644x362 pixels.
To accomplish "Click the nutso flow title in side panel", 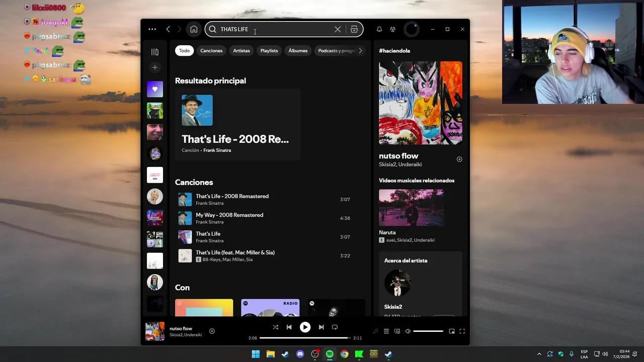I will pyautogui.click(x=398, y=156).
